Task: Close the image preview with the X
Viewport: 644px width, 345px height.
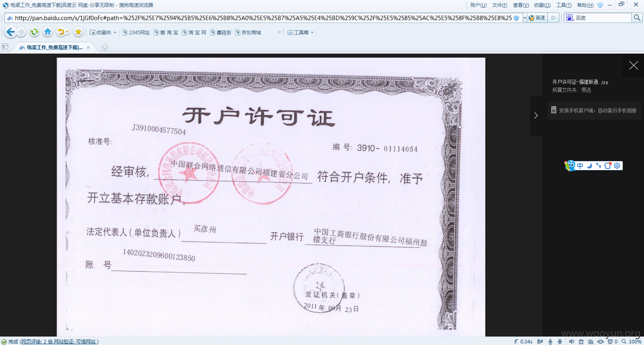Action: coord(633,65)
